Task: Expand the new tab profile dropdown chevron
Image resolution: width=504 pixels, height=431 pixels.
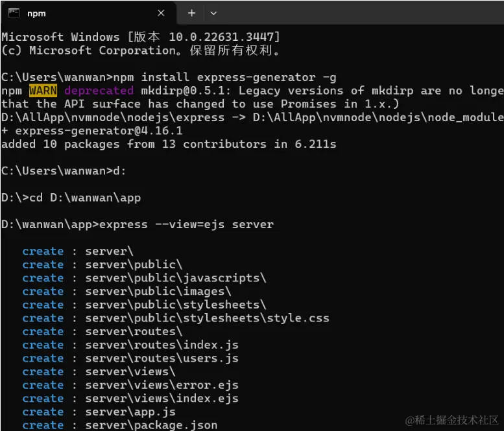Action: 213,14
